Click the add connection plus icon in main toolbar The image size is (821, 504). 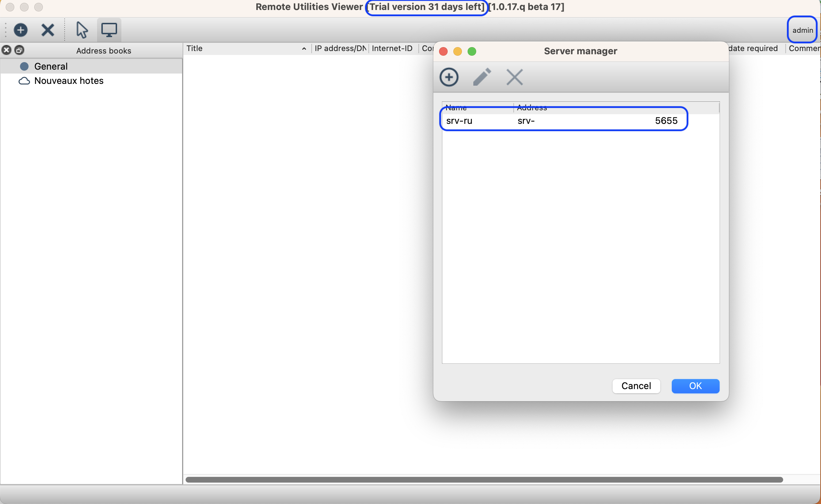coord(21,30)
